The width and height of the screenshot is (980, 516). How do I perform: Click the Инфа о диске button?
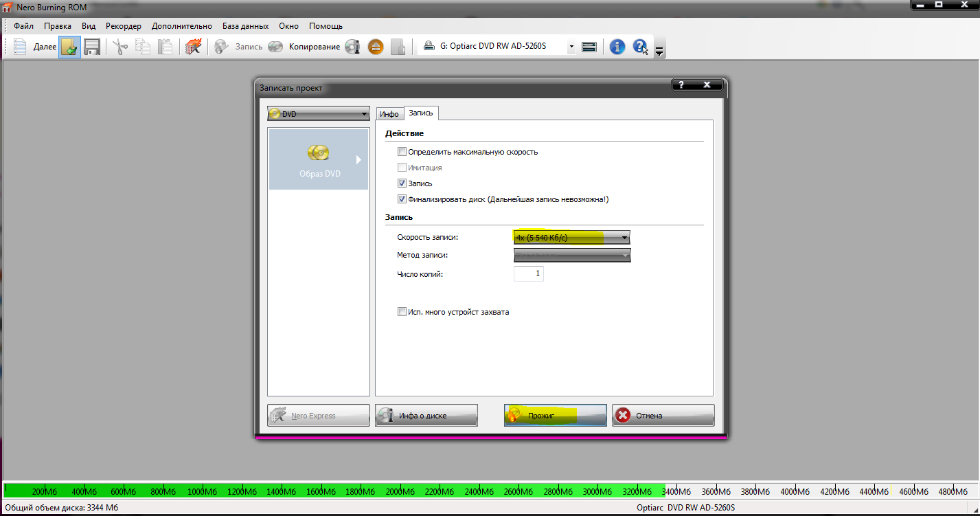click(x=426, y=416)
